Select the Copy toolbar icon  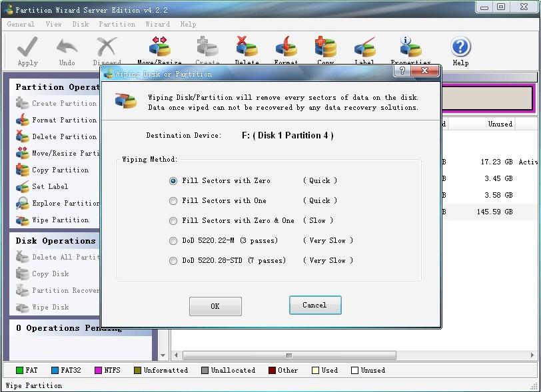tap(325, 47)
